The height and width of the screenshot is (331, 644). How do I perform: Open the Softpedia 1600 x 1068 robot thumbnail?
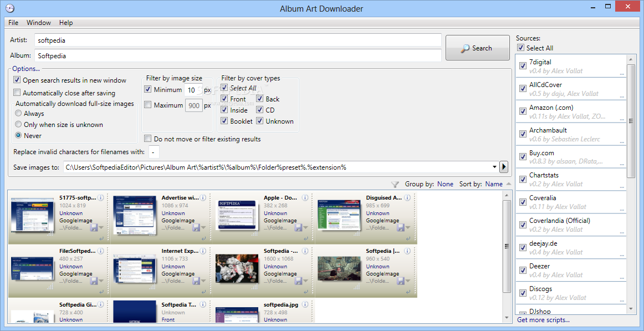point(237,267)
